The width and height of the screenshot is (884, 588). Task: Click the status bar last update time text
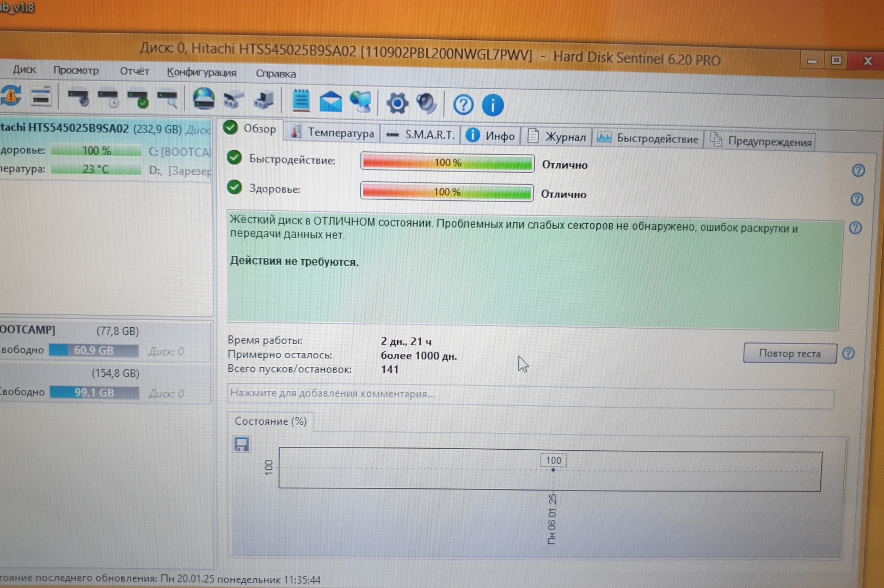pos(161,579)
